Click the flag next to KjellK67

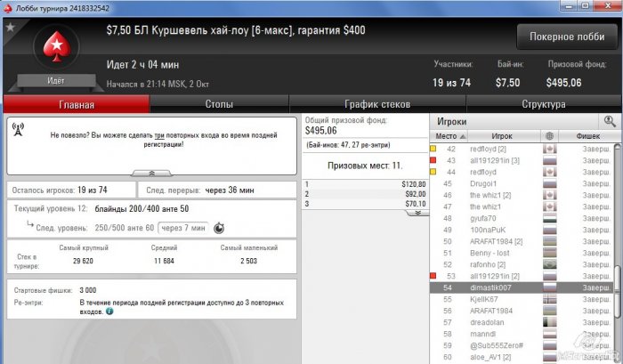550,299
